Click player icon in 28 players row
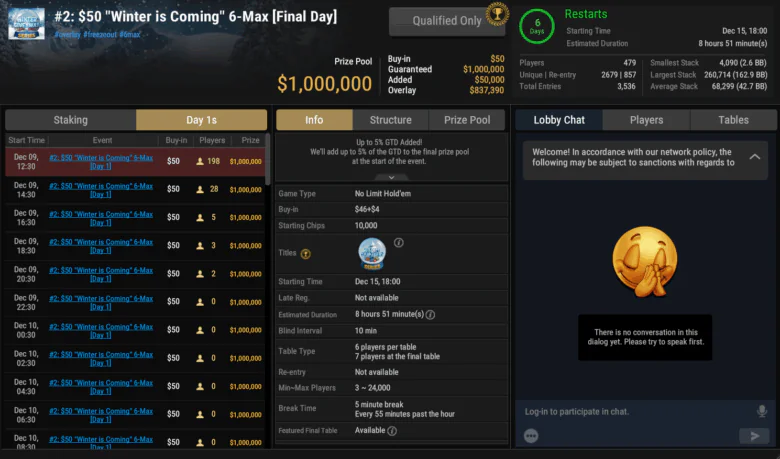The height and width of the screenshot is (459, 780). point(200,189)
